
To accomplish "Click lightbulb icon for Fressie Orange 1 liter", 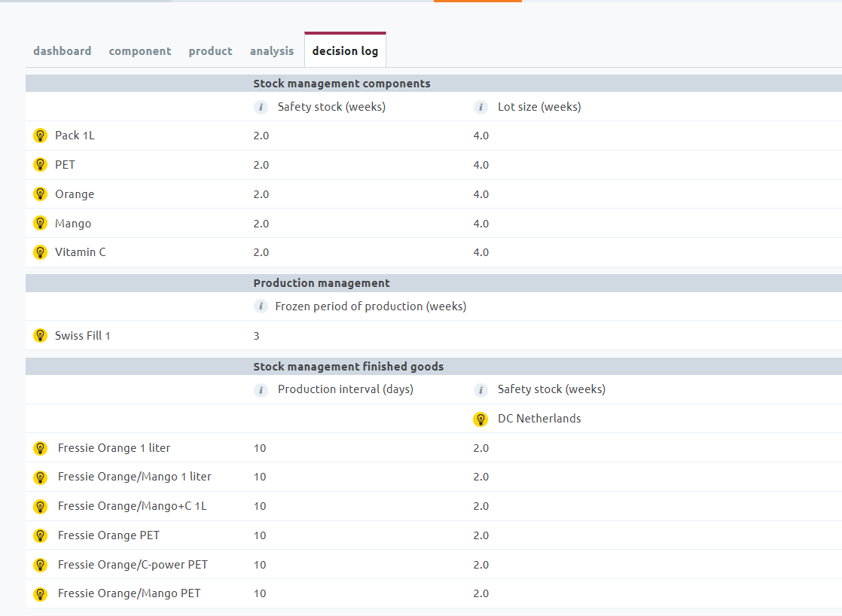I will pos(40,448).
